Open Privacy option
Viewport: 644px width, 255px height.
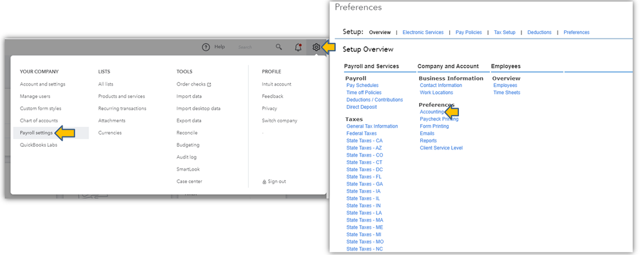[x=269, y=109]
